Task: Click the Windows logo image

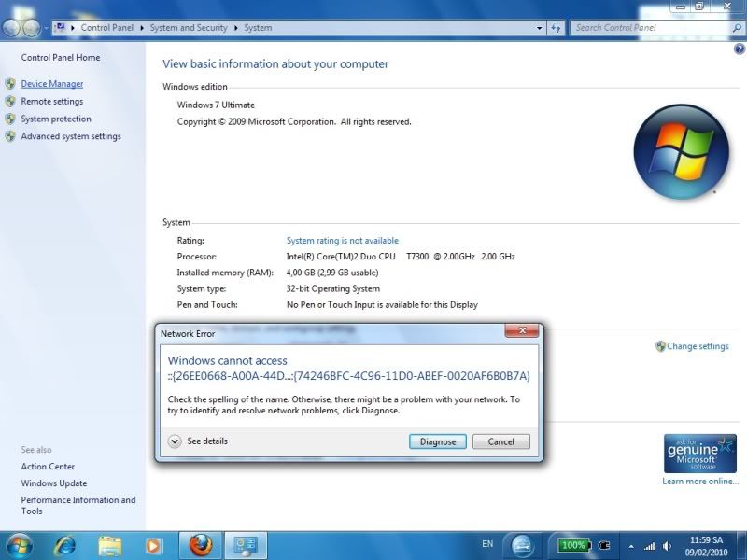Action: (x=682, y=151)
